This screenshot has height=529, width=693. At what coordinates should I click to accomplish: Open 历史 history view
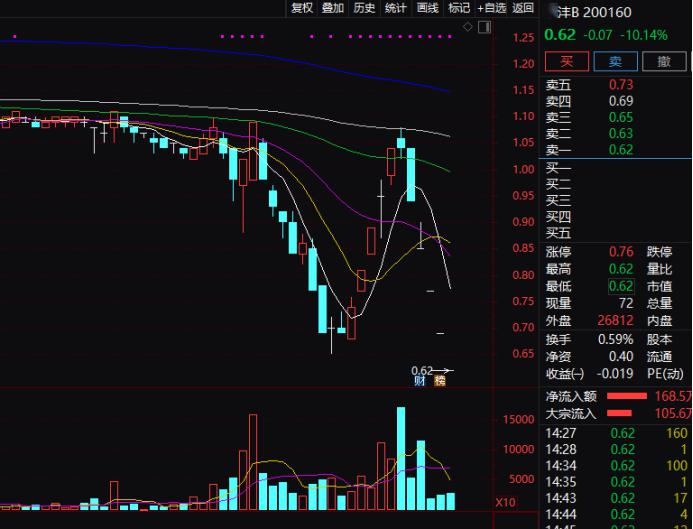click(364, 8)
